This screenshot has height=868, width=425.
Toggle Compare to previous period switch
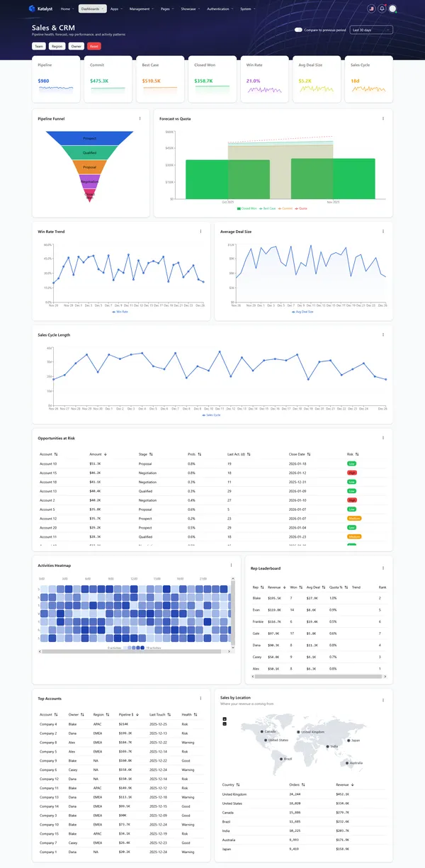coord(298,30)
